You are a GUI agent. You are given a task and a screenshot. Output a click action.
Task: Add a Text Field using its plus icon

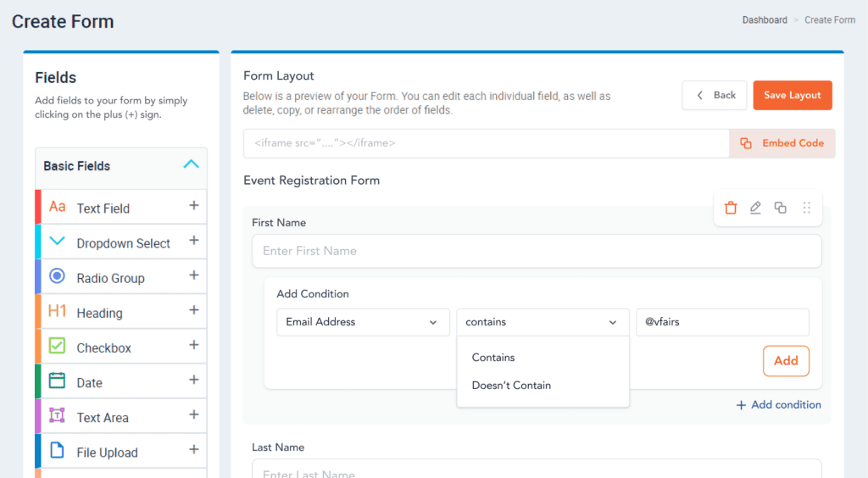pos(194,206)
